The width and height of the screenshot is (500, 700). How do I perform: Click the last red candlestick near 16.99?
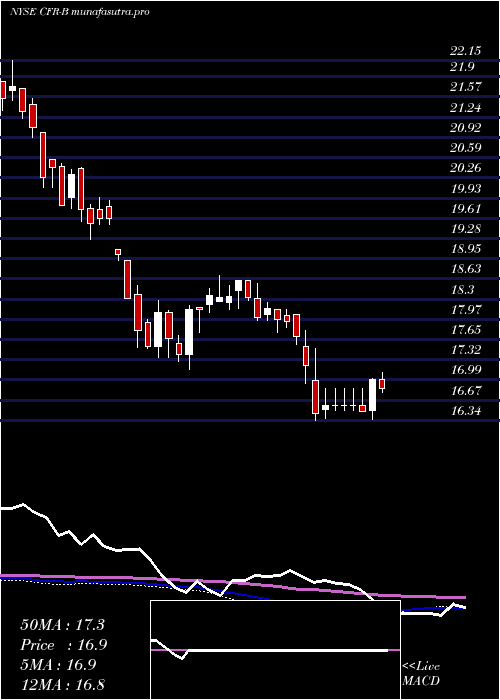[382, 383]
